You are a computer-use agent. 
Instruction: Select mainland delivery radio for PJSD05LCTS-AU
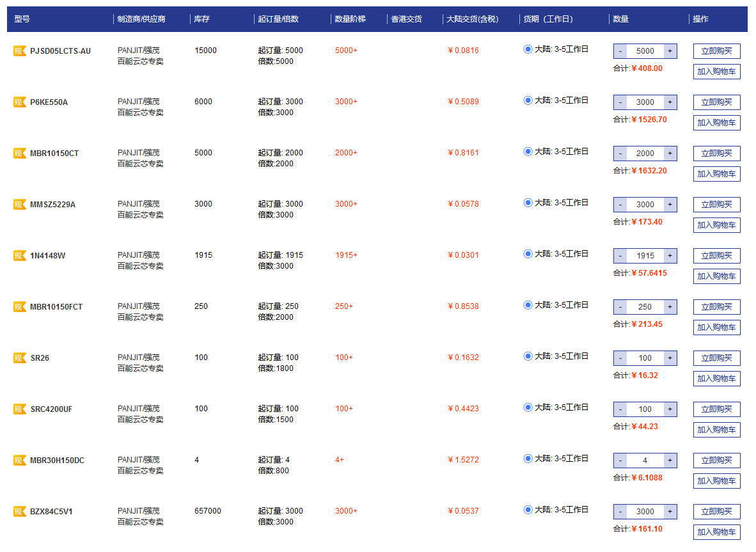pyautogui.click(x=528, y=49)
